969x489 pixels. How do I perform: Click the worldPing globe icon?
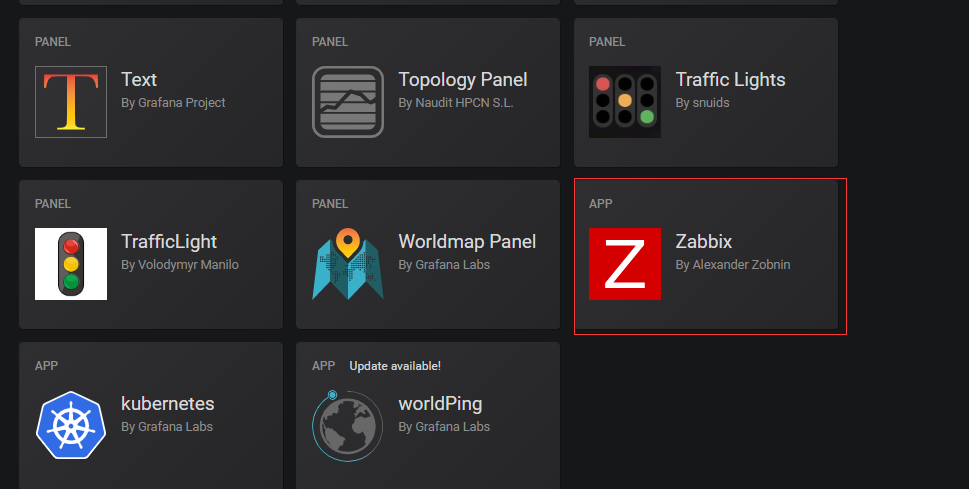[348, 426]
